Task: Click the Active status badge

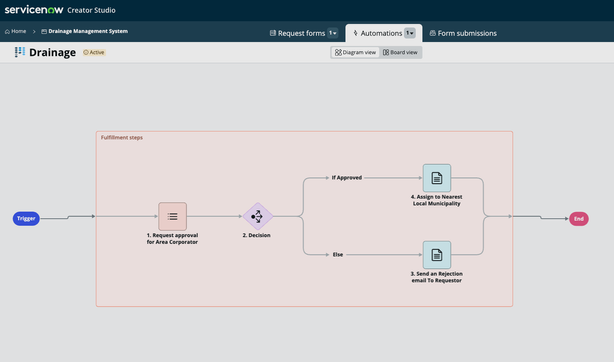Action: tap(94, 52)
